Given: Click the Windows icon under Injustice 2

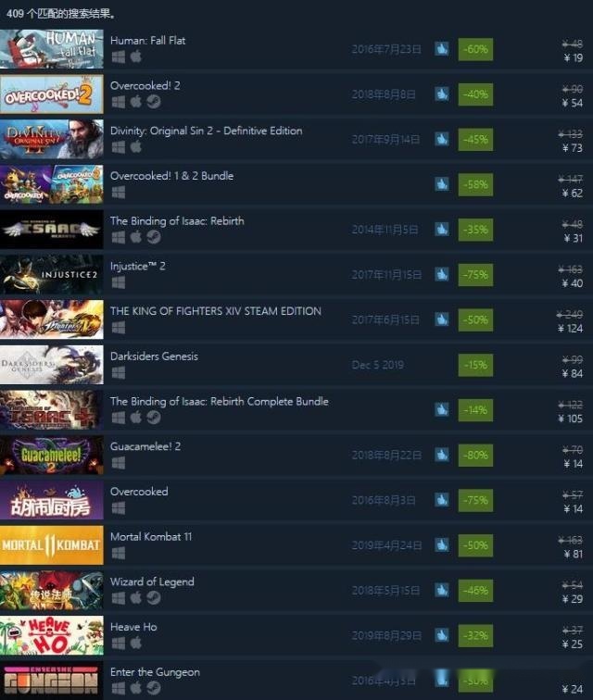Looking at the screenshot, I should click(x=119, y=282).
